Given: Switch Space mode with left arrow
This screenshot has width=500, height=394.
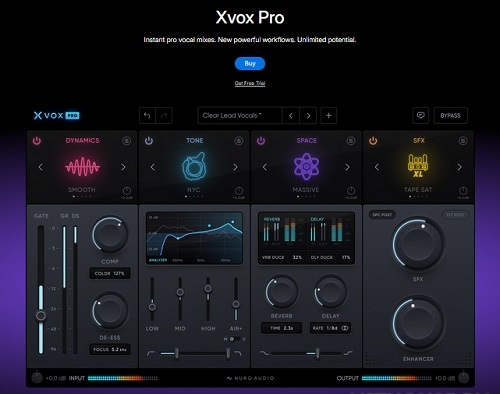Looking at the screenshot, I should (265, 167).
